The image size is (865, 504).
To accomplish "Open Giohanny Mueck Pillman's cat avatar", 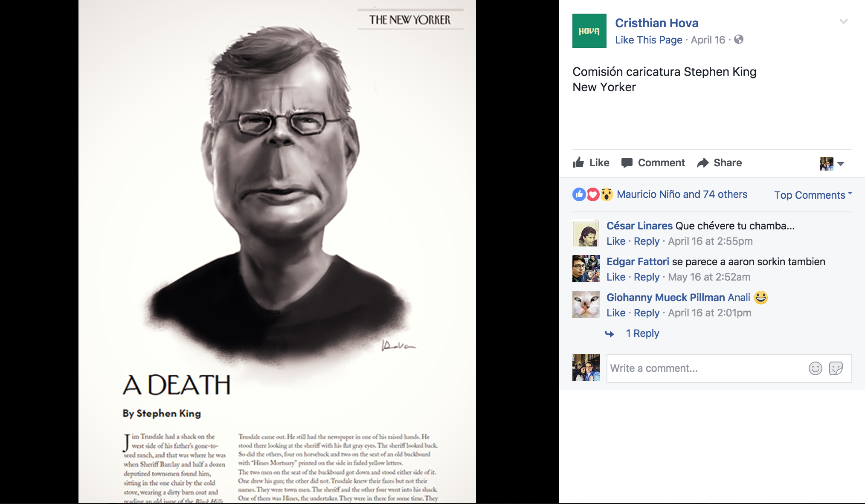I will coord(586,304).
